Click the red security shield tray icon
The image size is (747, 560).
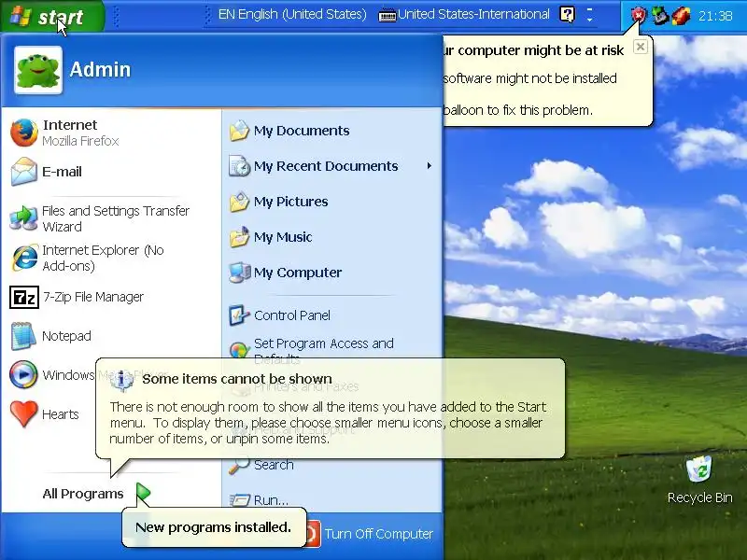tap(639, 16)
